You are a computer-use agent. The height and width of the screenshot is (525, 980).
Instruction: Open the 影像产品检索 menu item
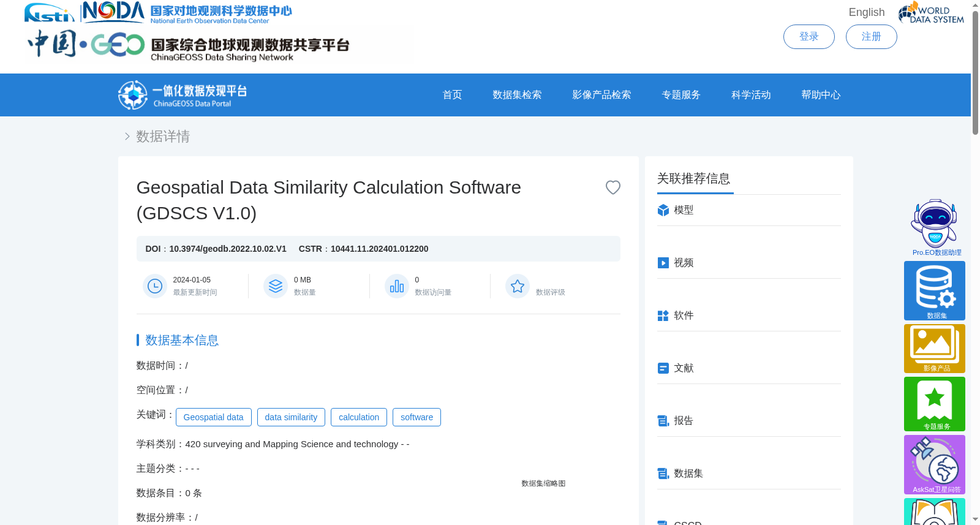tap(602, 95)
